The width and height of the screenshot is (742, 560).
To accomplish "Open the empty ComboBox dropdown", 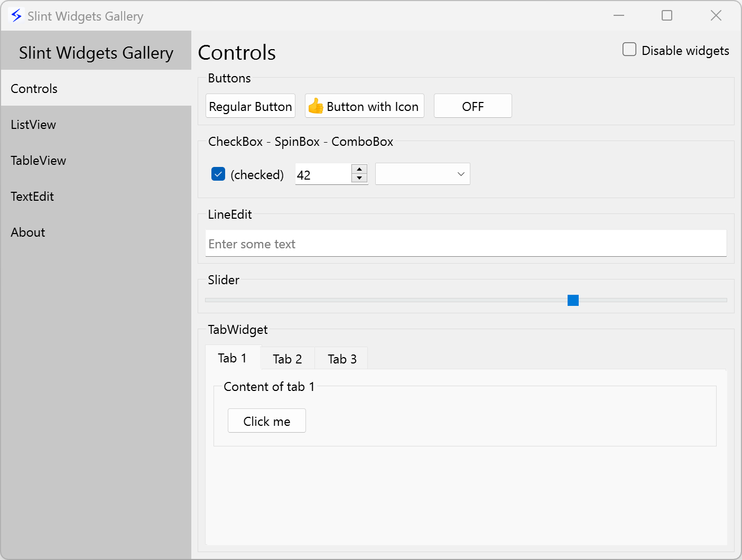I will click(x=422, y=174).
